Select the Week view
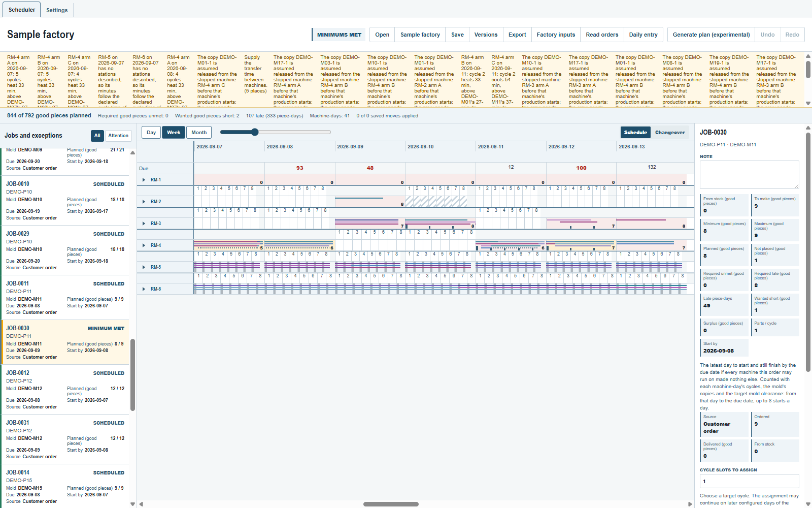This screenshot has width=812, height=508. [174, 133]
